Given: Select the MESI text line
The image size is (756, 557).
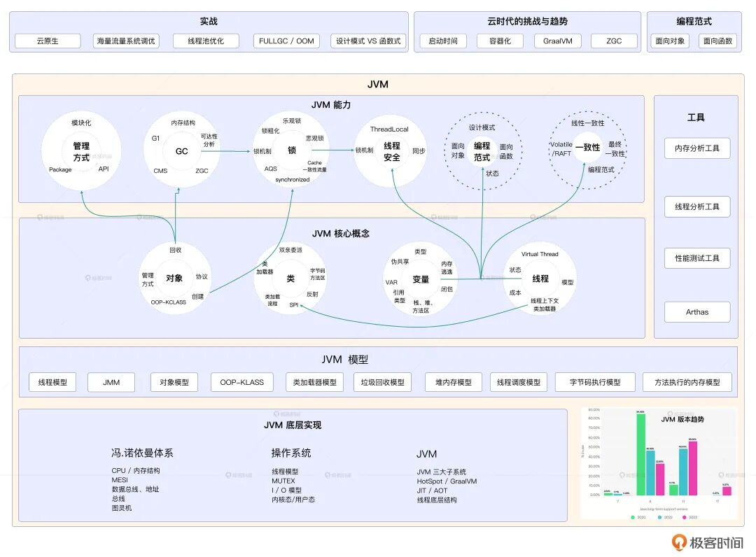Looking at the screenshot, I should [120, 480].
